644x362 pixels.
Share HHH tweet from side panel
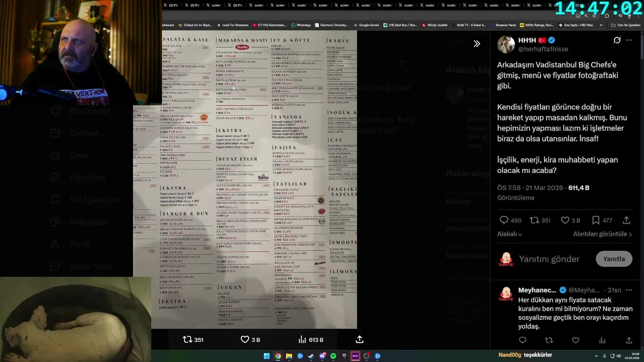[626, 220]
